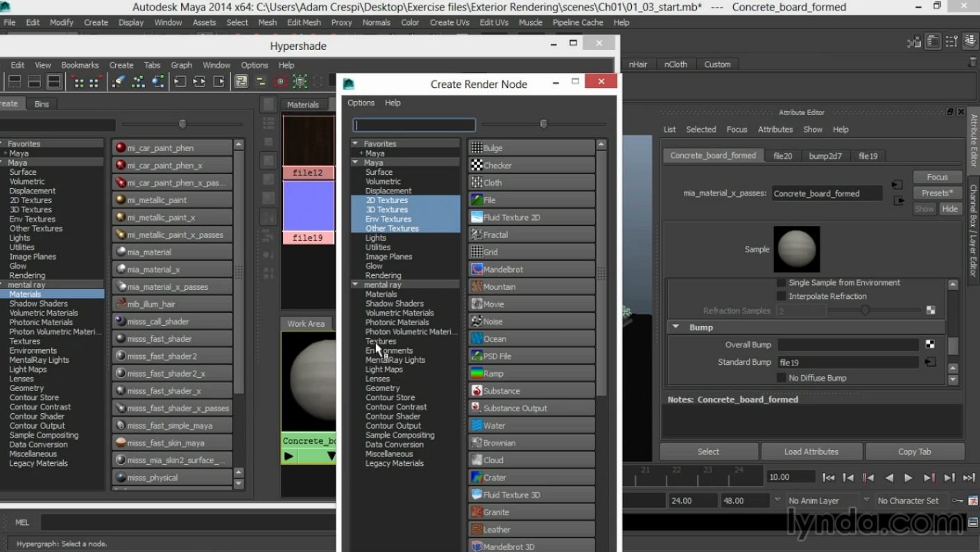980x552 pixels.
Task: Collapse the mental ray tree in Create Render Node
Action: click(x=356, y=284)
